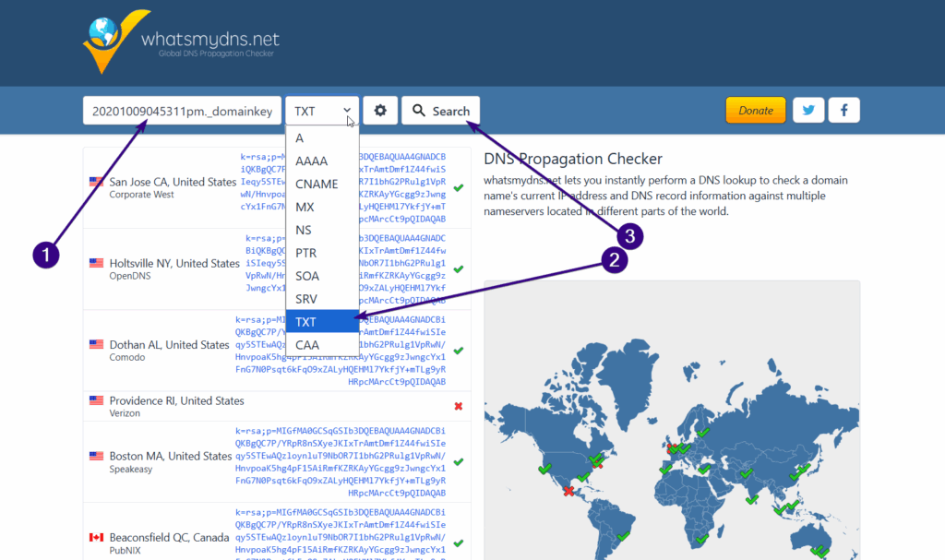
Task: Click the green checkmark for San Jose CA
Action: [x=459, y=188]
